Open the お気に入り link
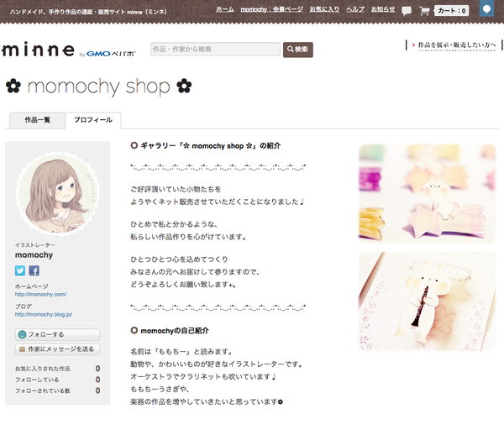 click(324, 9)
